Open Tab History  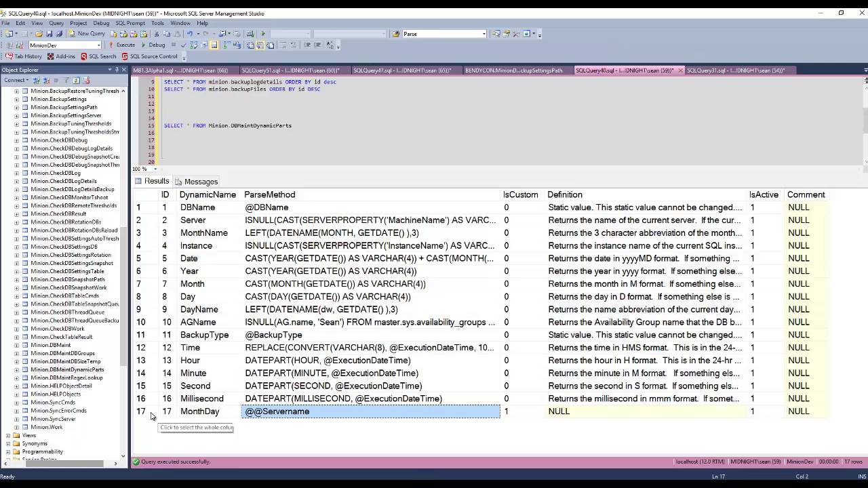(x=24, y=56)
